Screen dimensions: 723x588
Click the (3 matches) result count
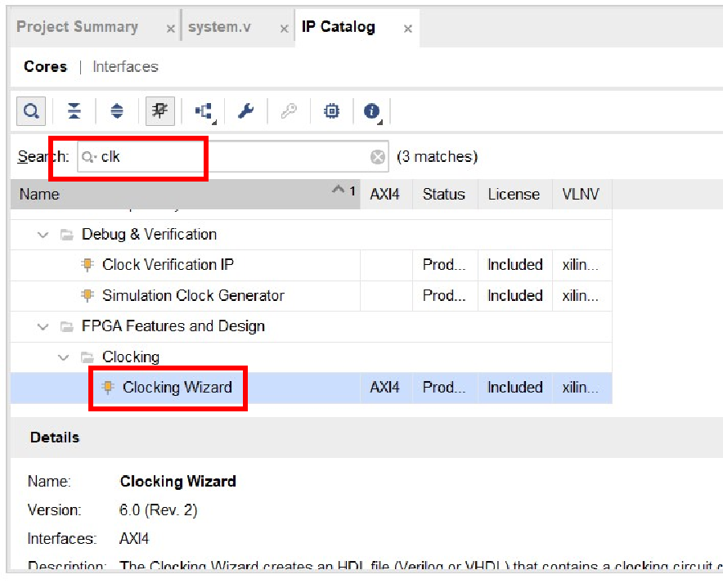[437, 157]
